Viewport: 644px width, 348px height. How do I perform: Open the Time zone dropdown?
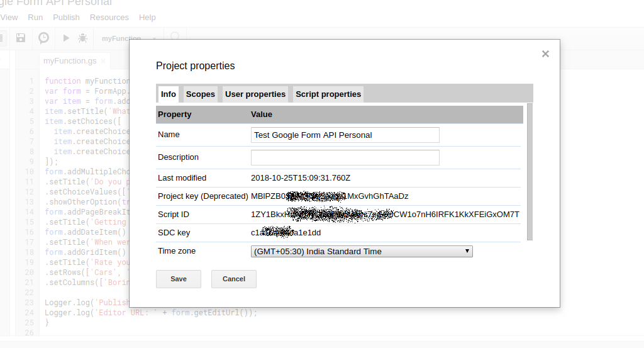pyautogui.click(x=362, y=252)
